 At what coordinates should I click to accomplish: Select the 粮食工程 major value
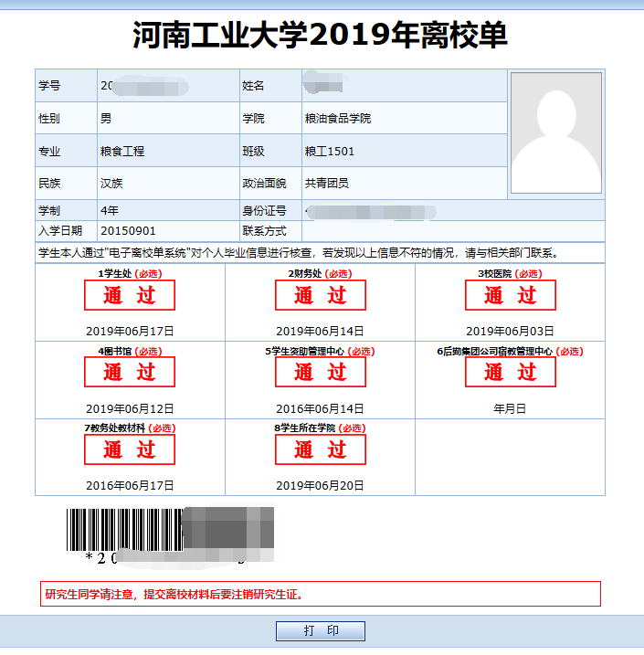(122, 152)
